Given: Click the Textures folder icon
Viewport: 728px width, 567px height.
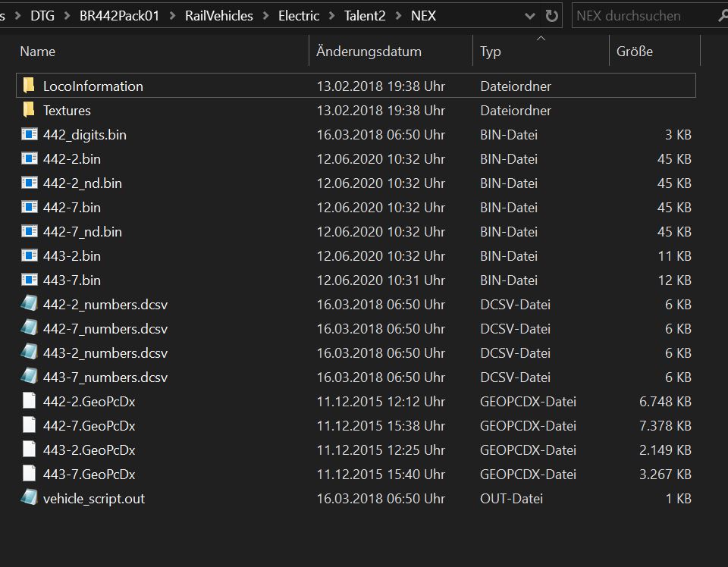Looking at the screenshot, I should point(29,110).
